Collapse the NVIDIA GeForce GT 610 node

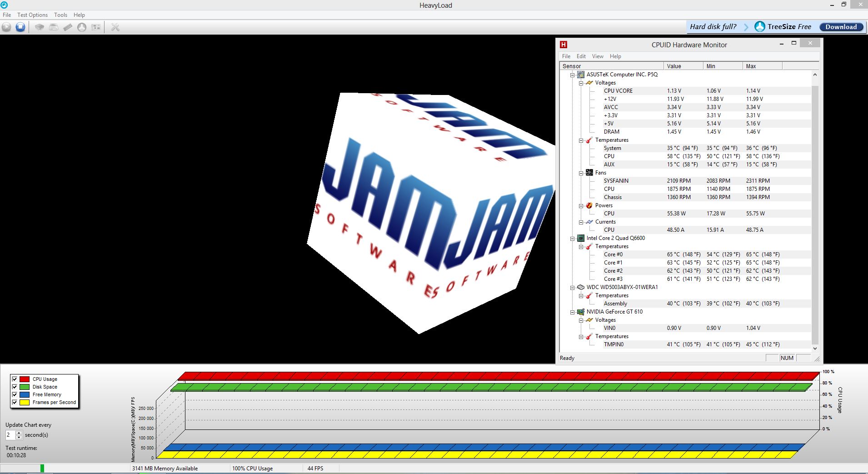coord(573,312)
